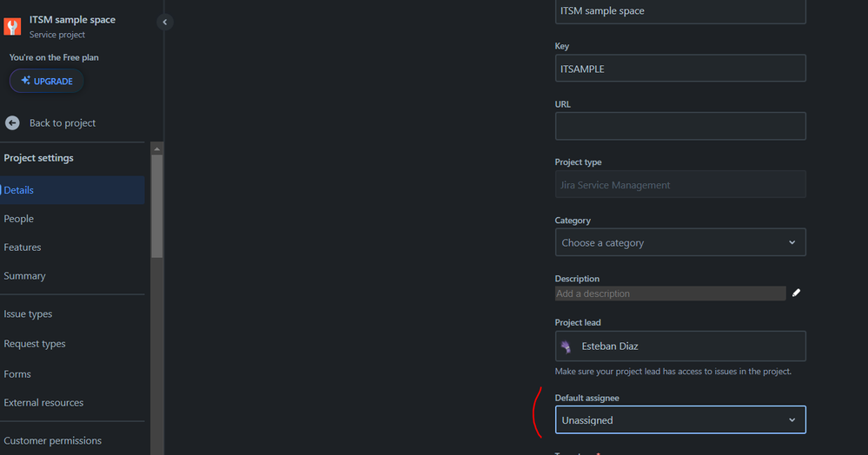868x455 pixels.
Task: Go back using the Back to project link
Action: (x=63, y=123)
